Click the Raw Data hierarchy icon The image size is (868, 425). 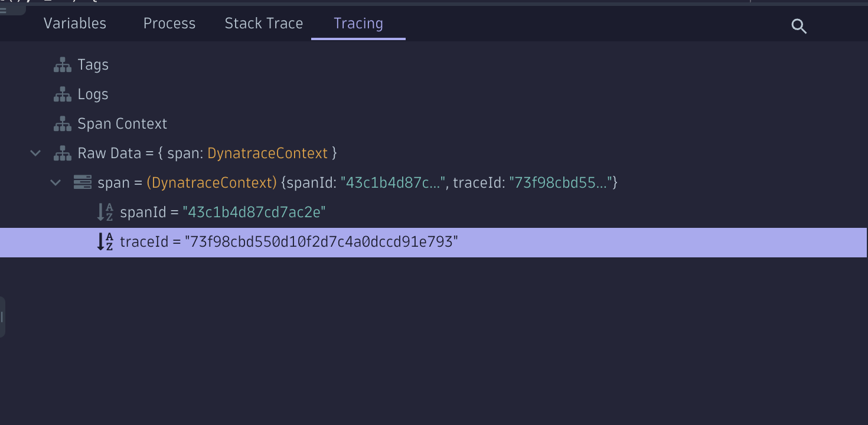click(63, 153)
